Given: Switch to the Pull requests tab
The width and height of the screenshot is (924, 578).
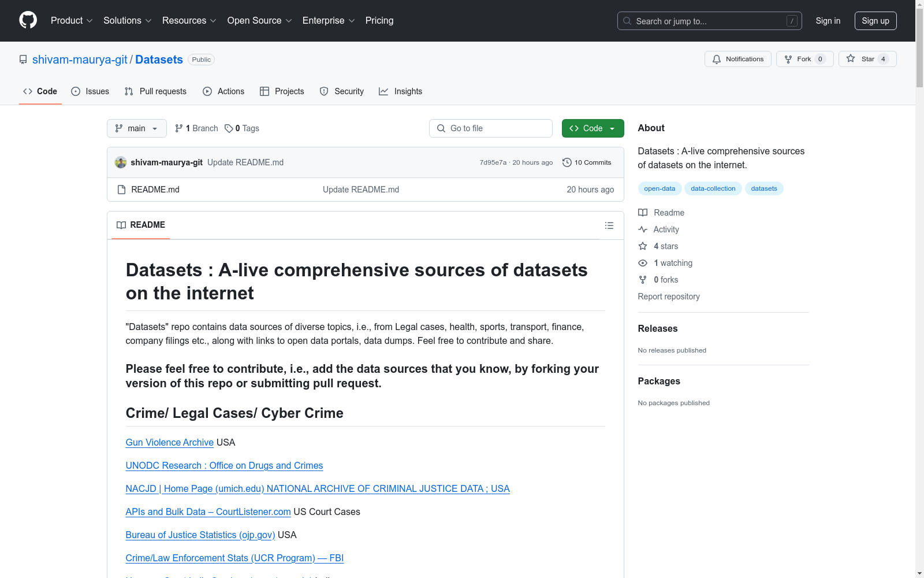Looking at the screenshot, I should point(155,91).
